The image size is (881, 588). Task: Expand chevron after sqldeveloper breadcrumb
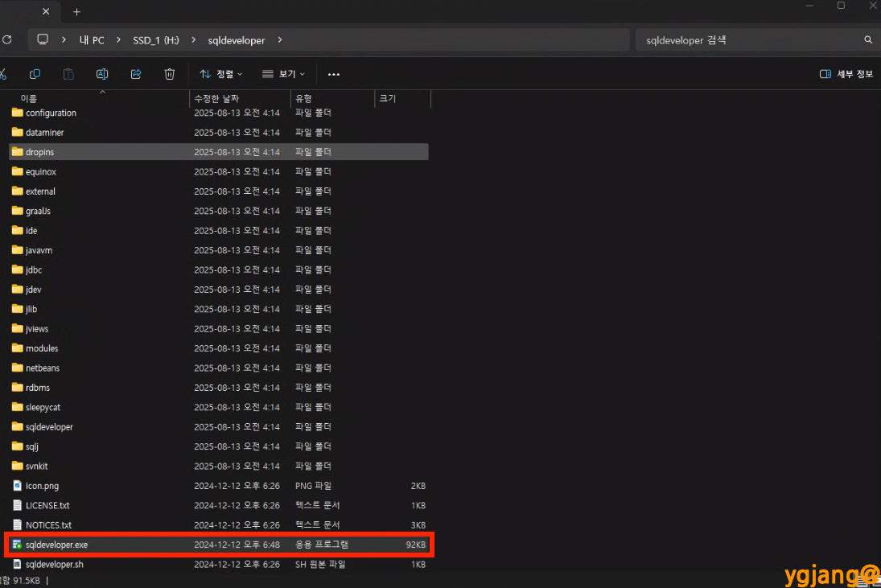click(280, 40)
